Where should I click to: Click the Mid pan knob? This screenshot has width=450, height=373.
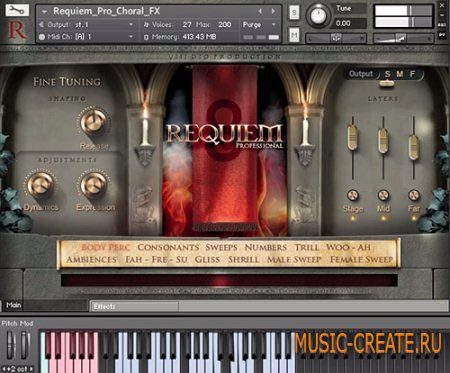tap(383, 195)
